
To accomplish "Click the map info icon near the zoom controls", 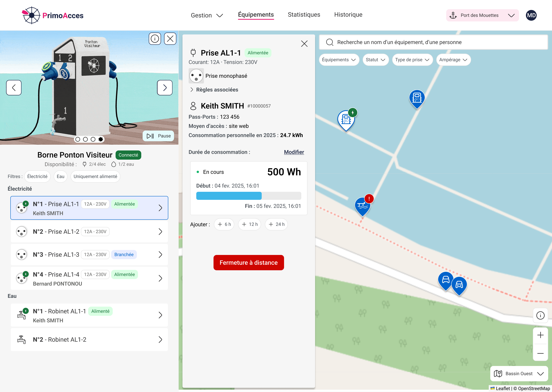I will 541,315.
